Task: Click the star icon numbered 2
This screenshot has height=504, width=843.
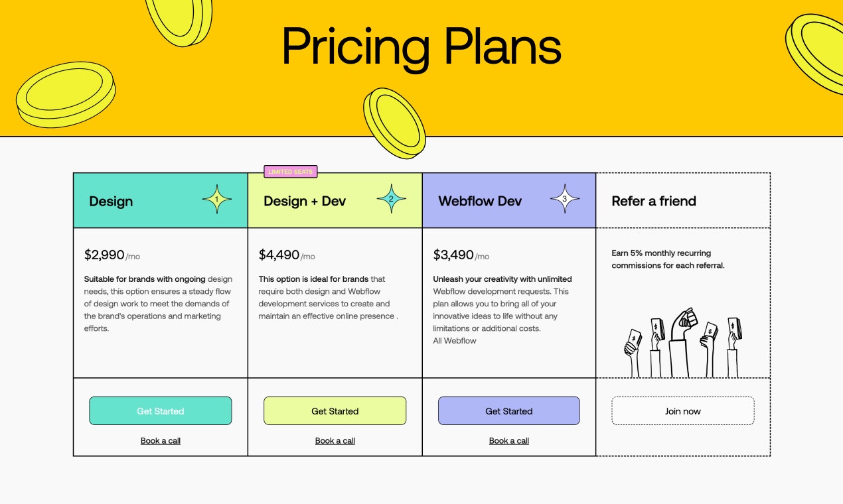Action: coord(391,199)
